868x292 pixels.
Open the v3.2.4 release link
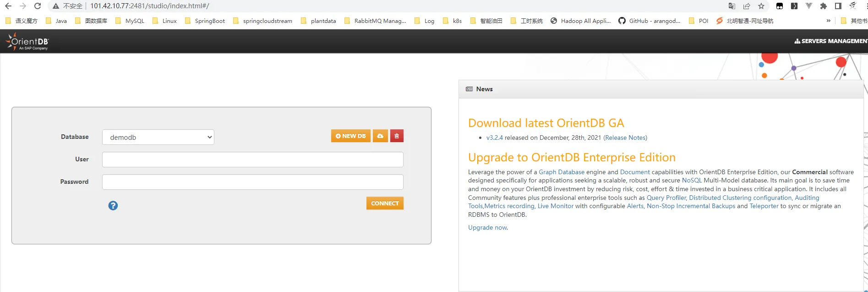[494, 138]
